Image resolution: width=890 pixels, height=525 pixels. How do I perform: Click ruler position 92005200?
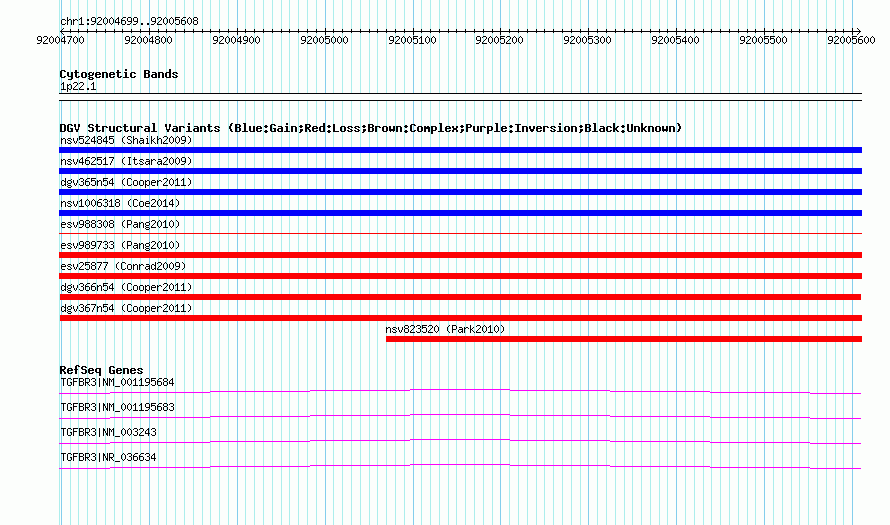499,40
